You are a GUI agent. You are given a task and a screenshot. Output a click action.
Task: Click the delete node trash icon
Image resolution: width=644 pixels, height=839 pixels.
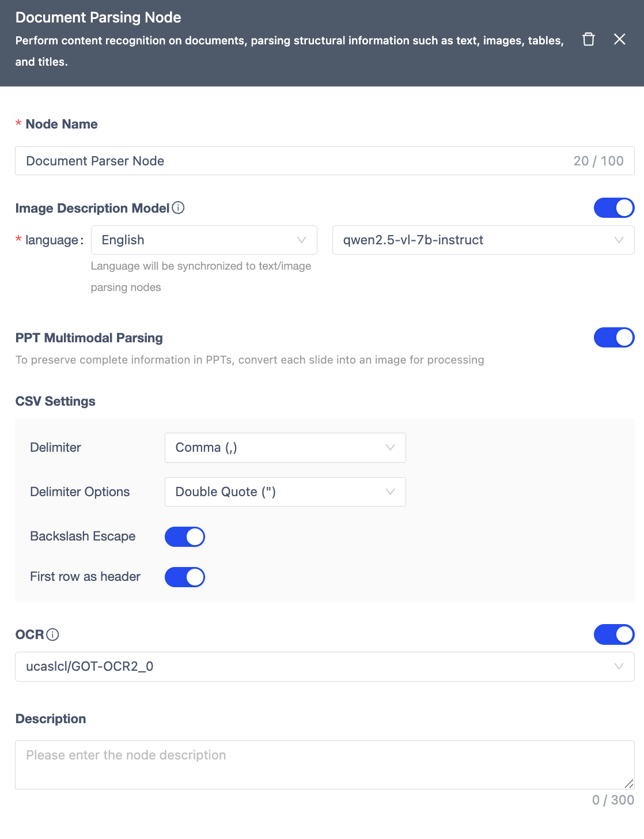point(588,39)
